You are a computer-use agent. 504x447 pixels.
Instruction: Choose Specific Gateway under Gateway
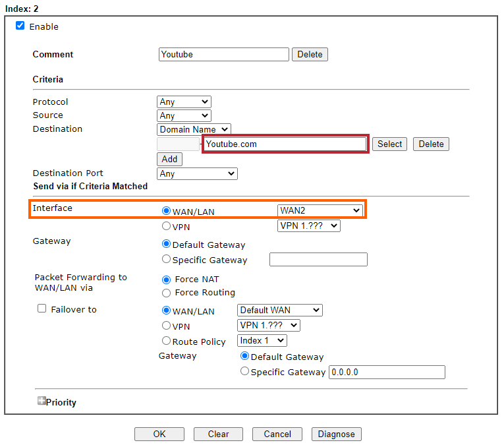click(166, 260)
